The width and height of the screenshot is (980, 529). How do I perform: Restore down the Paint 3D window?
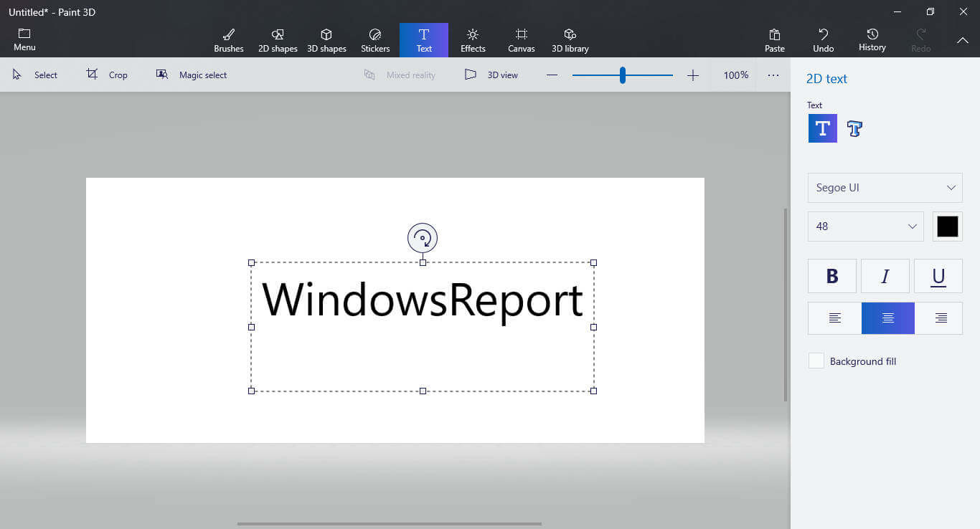930,11
